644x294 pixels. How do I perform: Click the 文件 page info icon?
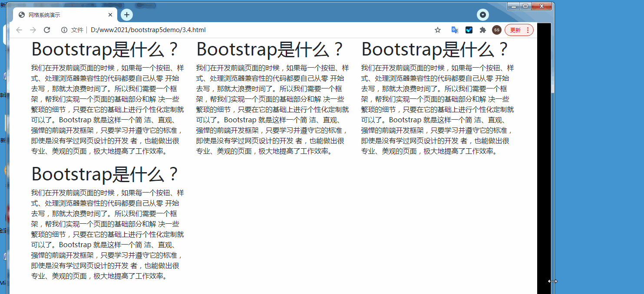pos(63,29)
